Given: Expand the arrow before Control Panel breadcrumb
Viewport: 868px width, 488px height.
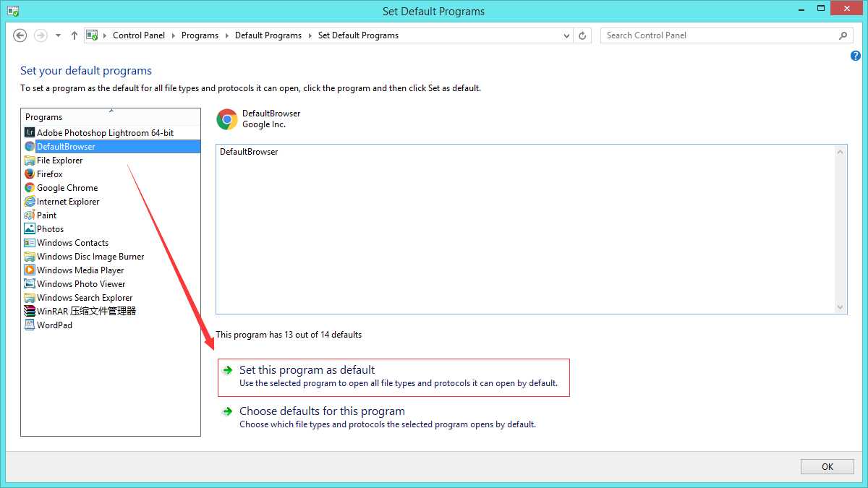Looking at the screenshot, I should pyautogui.click(x=105, y=35).
